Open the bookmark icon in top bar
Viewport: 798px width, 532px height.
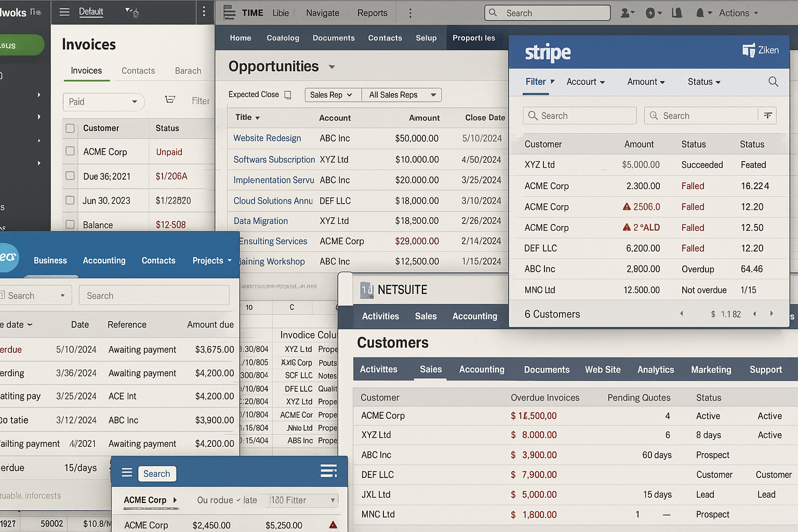pyautogui.click(x=676, y=13)
